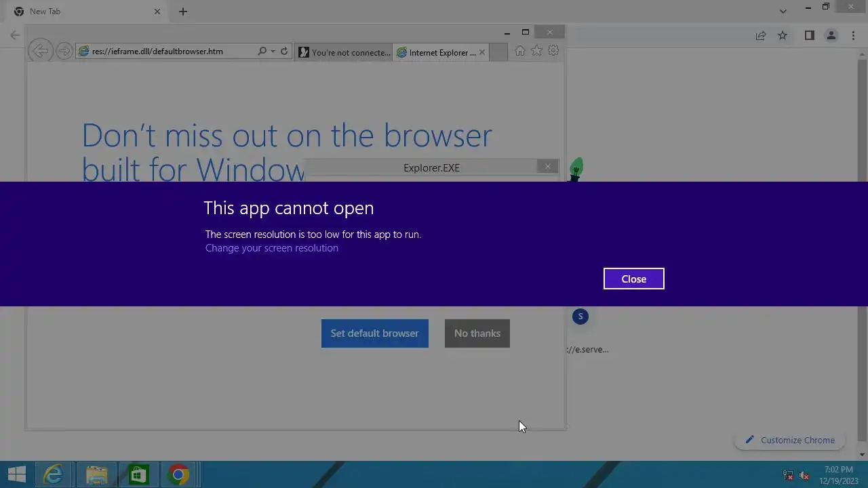Click Chrome vertical scrollbar down arrow

tap(863, 455)
